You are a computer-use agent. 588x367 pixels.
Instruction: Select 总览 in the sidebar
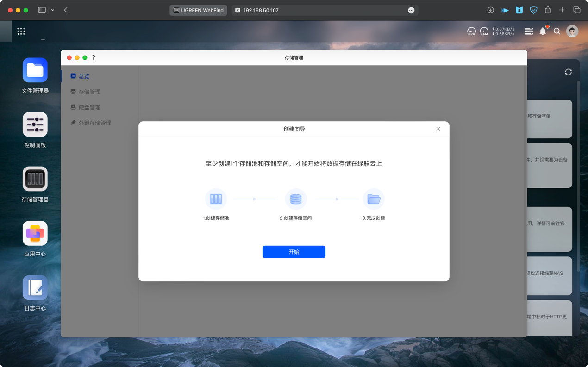pyautogui.click(x=84, y=76)
